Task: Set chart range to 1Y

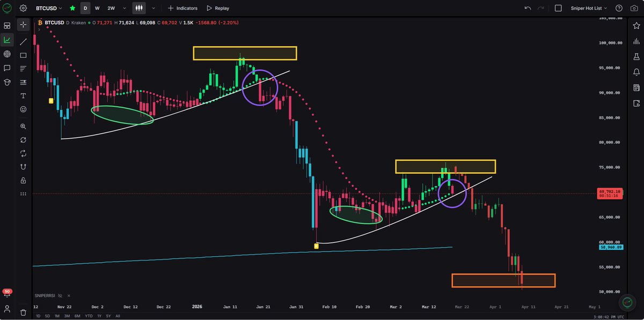Action: pyautogui.click(x=99, y=316)
